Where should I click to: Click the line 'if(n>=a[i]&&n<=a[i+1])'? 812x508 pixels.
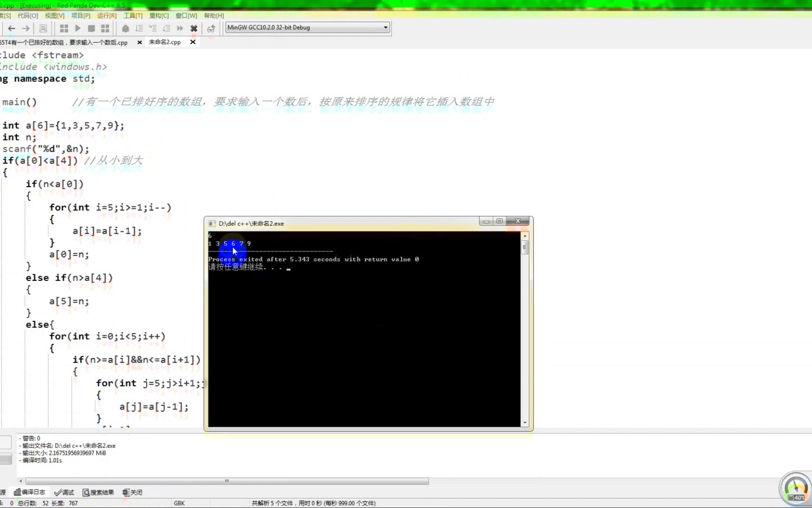tap(137, 360)
